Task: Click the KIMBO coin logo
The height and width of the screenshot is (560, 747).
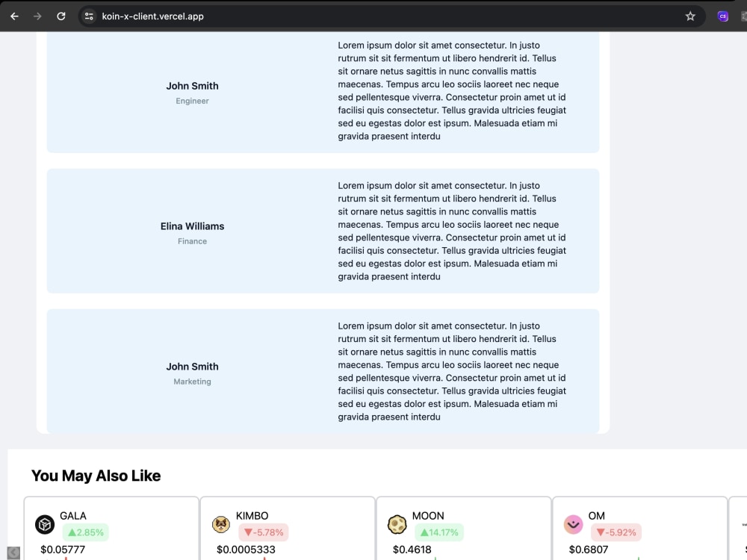Action: coord(221,524)
